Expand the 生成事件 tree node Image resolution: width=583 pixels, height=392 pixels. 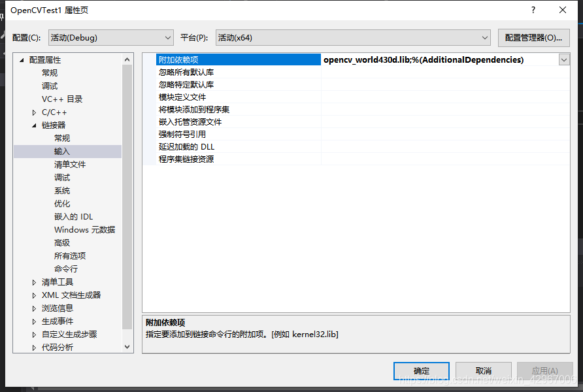[34, 321]
